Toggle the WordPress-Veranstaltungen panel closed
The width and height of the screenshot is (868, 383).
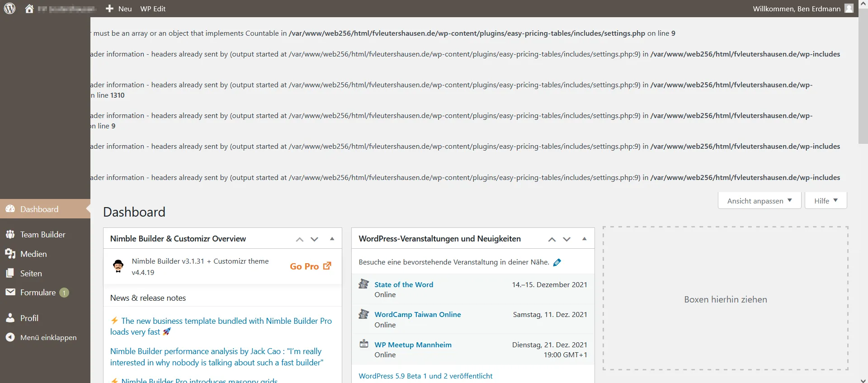click(x=584, y=239)
